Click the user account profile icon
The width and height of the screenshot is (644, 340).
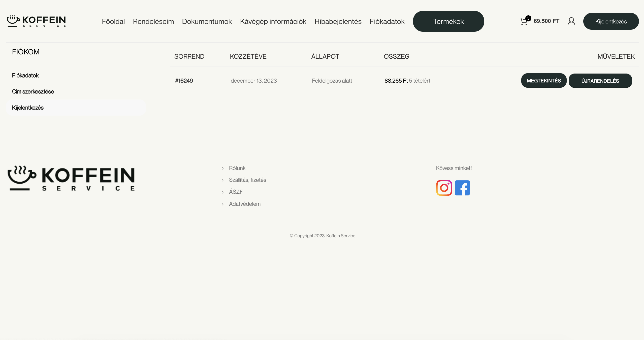click(571, 21)
